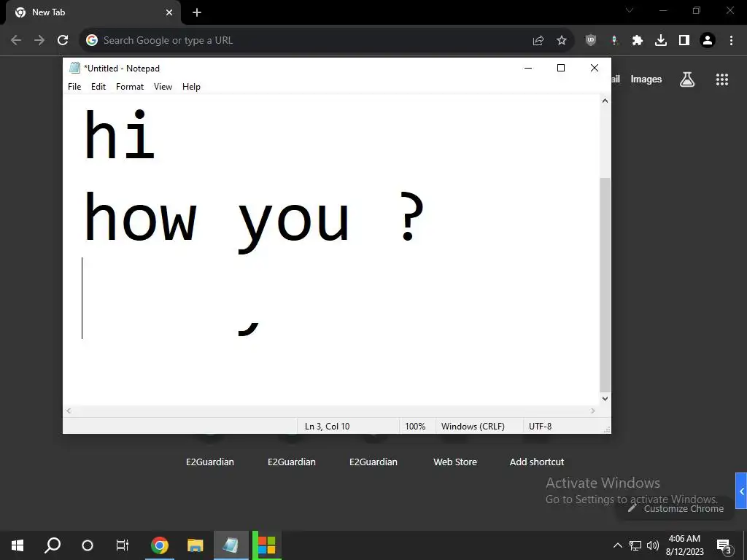The width and height of the screenshot is (747, 560).
Task: Expand the blue side panel arrow
Action: pos(741,491)
